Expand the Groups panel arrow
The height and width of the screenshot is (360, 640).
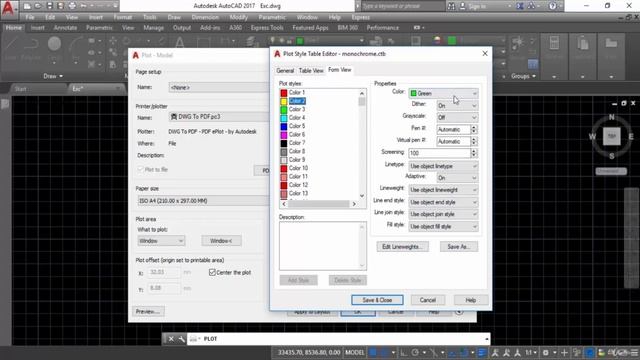point(534,76)
